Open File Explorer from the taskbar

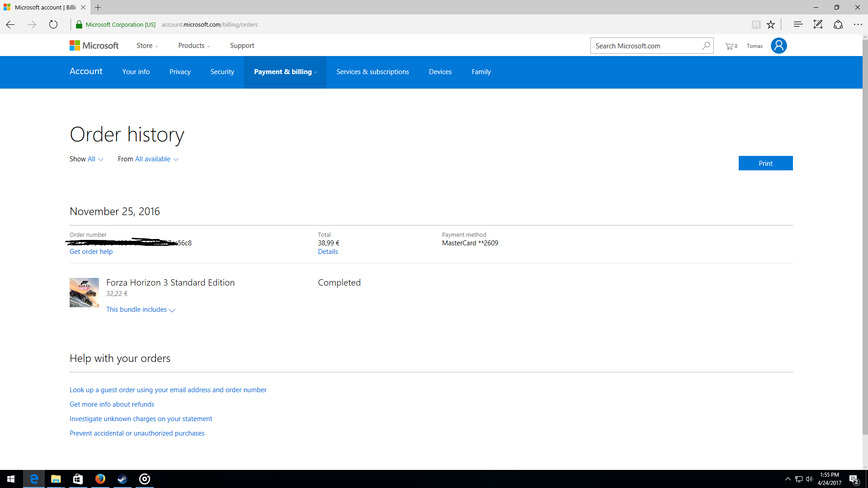click(56, 479)
